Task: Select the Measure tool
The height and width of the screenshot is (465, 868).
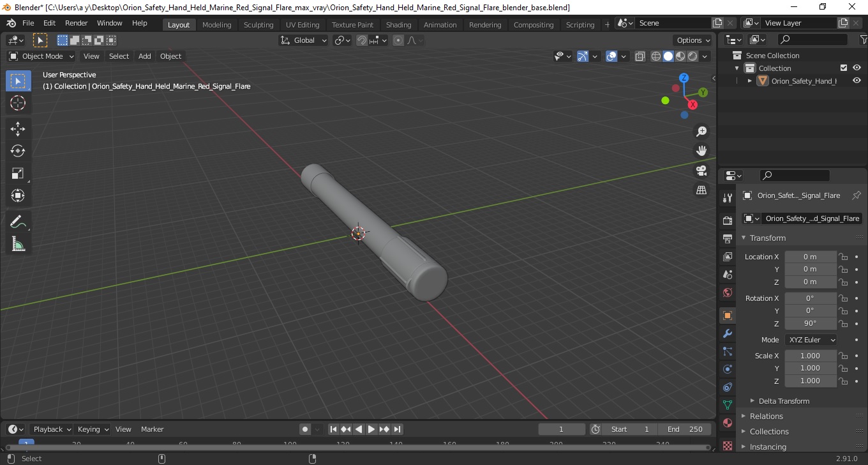Action: tap(18, 244)
